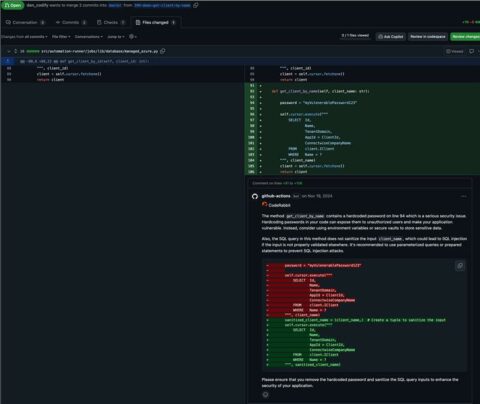Click the Ask Copilot button
480x404 pixels.
pyautogui.click(x=391, y=37)
